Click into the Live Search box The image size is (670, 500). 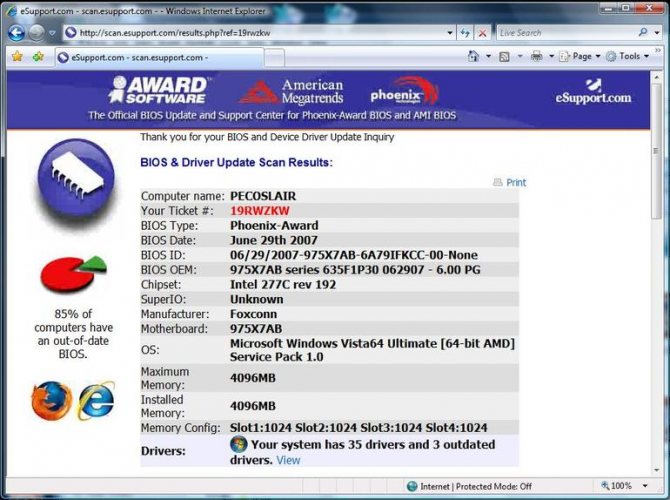click(566, 33)
